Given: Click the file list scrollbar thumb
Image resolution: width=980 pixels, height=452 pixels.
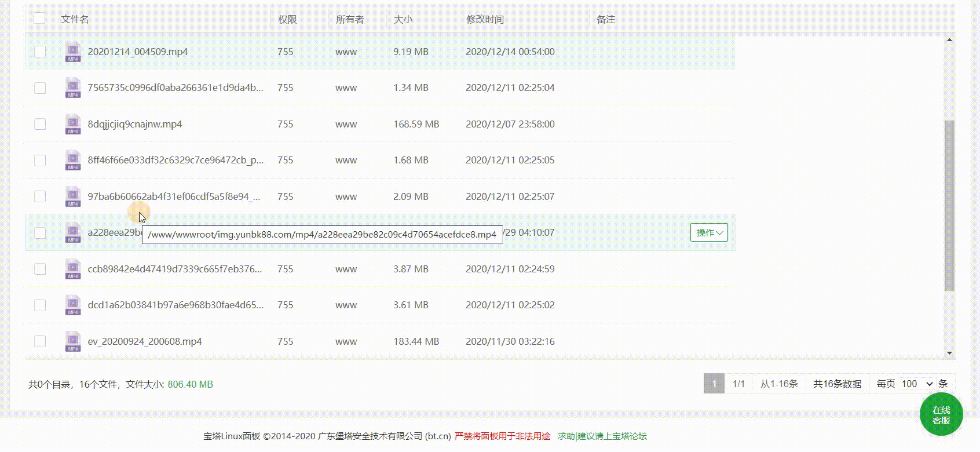Looking at the screenshot, I should [949, 205].
